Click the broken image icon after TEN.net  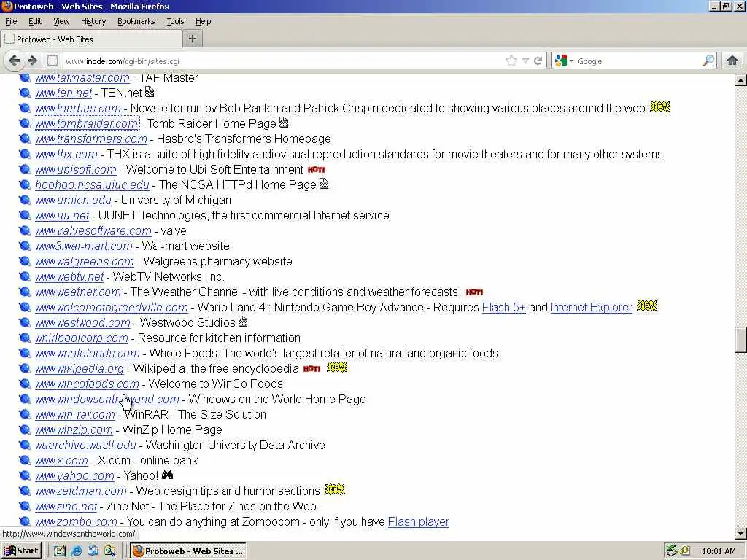(x=150, y=91)
